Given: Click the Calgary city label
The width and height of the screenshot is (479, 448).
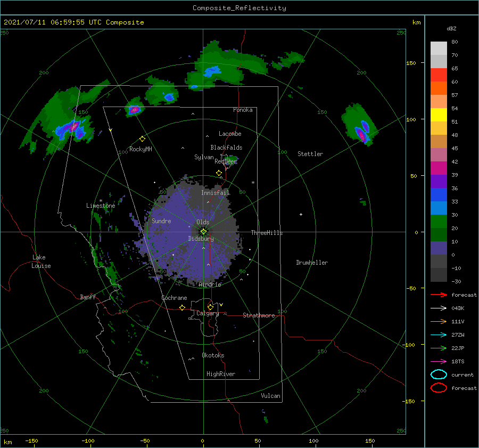Looking at the screenshot, I should point(208,313).
